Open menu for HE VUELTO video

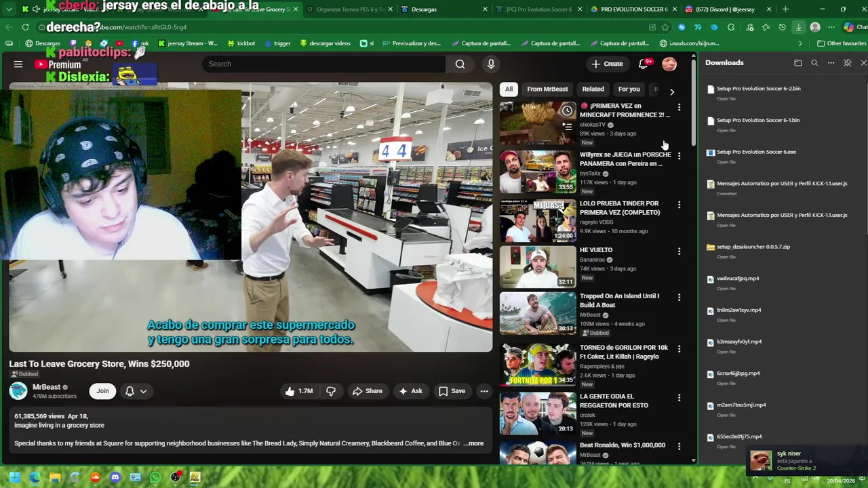(679, 251)
